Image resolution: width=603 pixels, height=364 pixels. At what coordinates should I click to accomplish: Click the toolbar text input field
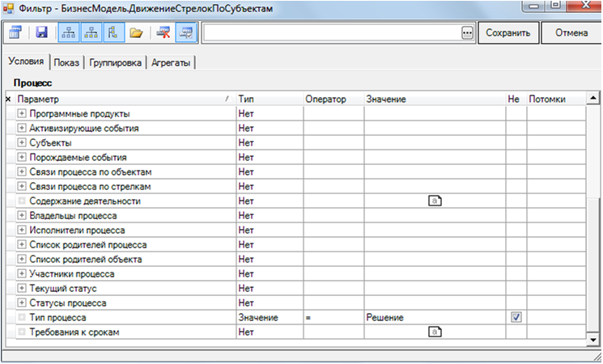[x=330, y=33]
